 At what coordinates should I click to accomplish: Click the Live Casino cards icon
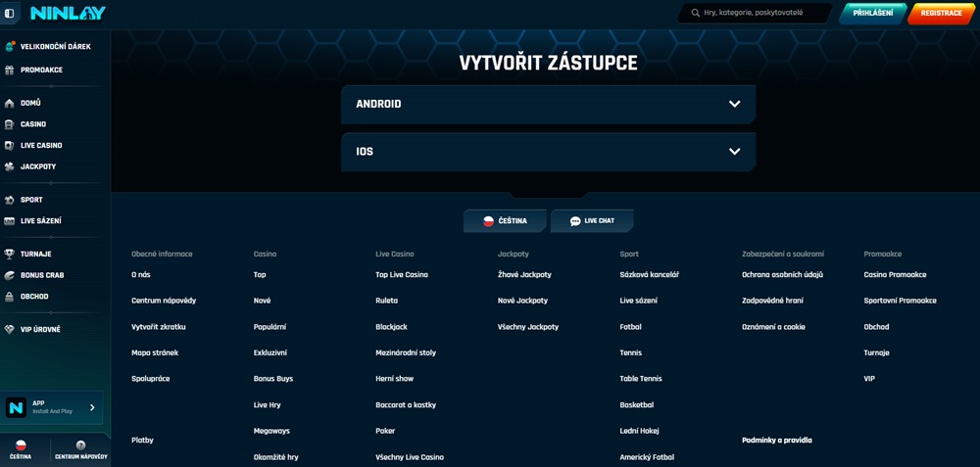pyautogui.click(x=9, y=146)
